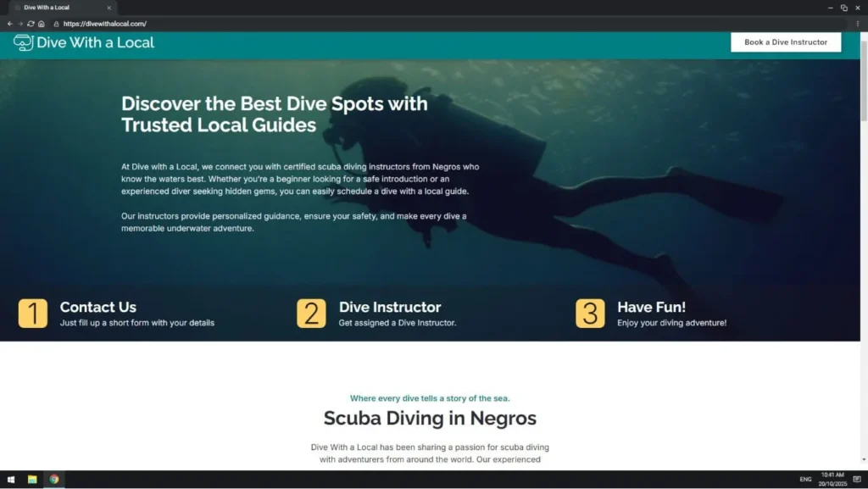Click the Dive With a Local snorkel logo
The image size is (868, 489).
point(23,42)
